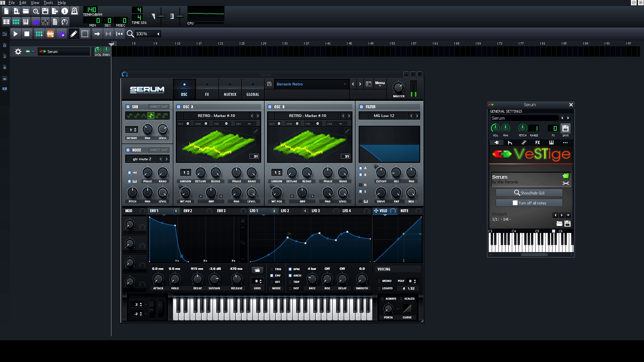Click the master pitch slider in the toolbar

(179, 16)
